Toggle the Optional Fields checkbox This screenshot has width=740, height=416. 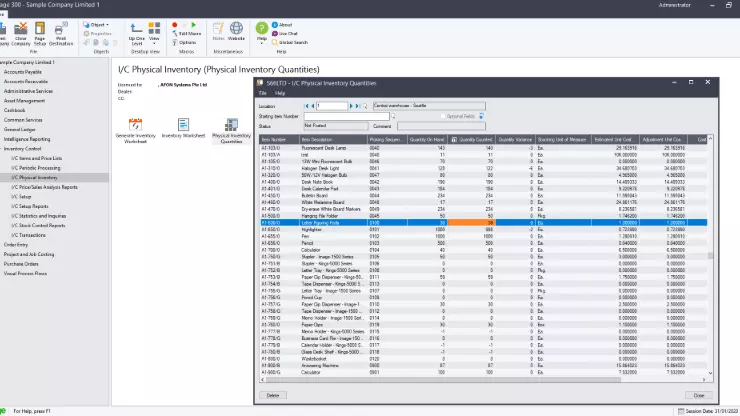pyautogui.click(x=443, y=116)
